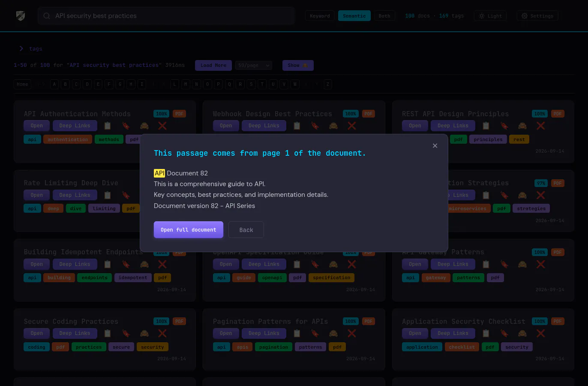588x386 pixels.
Task: Delete Webhook Design Best Practices with its red X
Action: click(x=352, y=126)
